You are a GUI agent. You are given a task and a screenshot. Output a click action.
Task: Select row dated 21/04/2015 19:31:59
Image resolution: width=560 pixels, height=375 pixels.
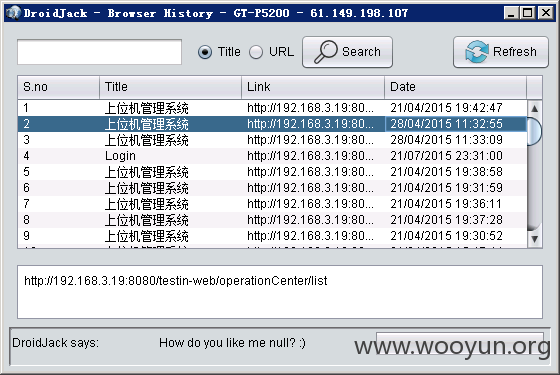[272, 188]
